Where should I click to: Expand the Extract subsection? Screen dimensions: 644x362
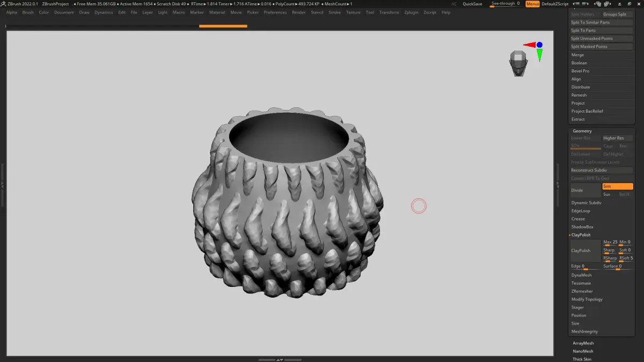(578, 119)
